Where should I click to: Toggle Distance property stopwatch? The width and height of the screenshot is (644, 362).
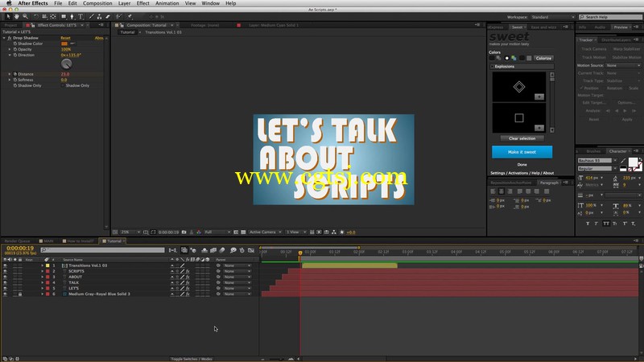coord(15,74)
